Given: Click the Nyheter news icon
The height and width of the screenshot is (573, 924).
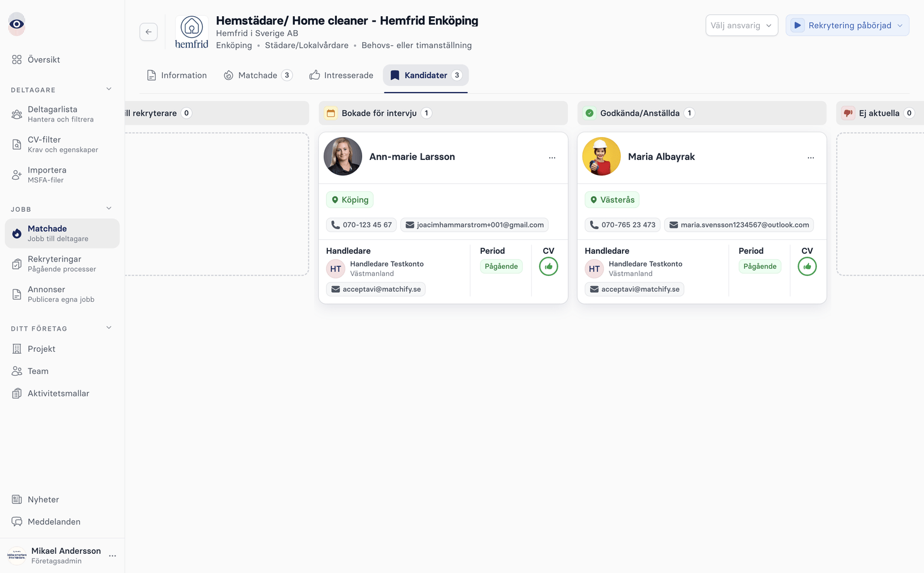Looking at the screenshot, I should (16, 499).
